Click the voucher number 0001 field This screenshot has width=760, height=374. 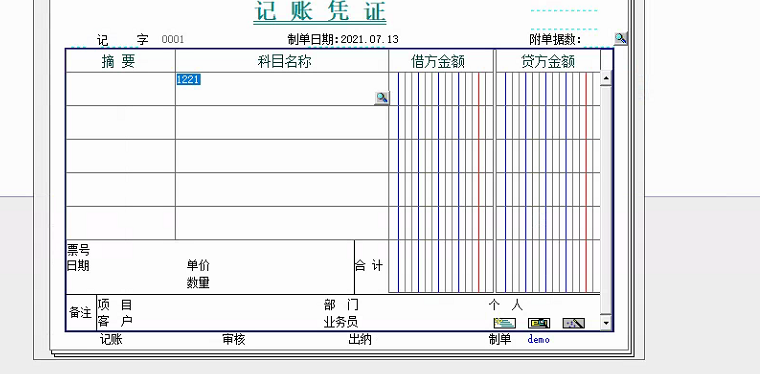point(173,39)
